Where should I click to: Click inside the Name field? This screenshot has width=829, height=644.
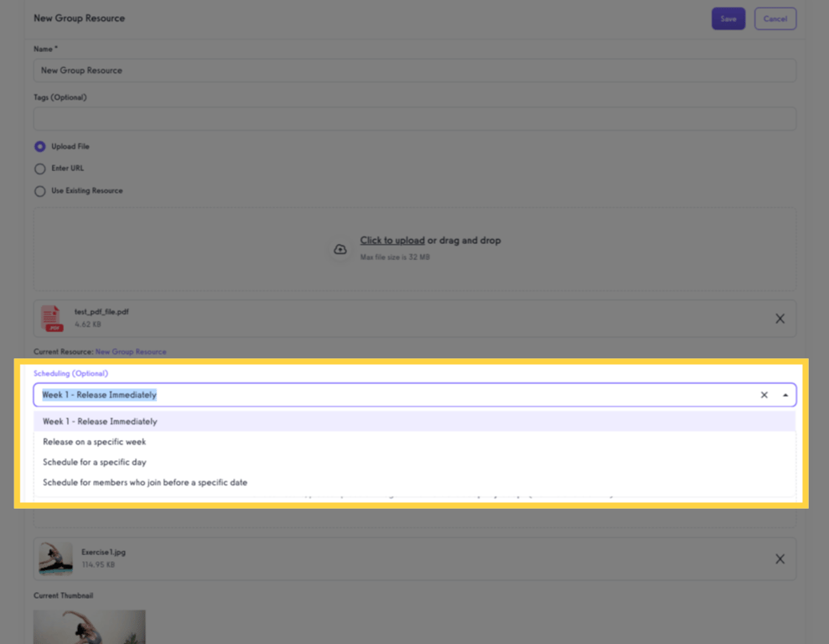pos(415,70)
